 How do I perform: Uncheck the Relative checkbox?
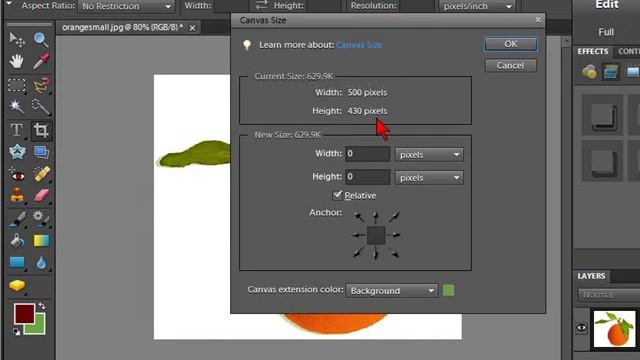[x=337, y=195]
